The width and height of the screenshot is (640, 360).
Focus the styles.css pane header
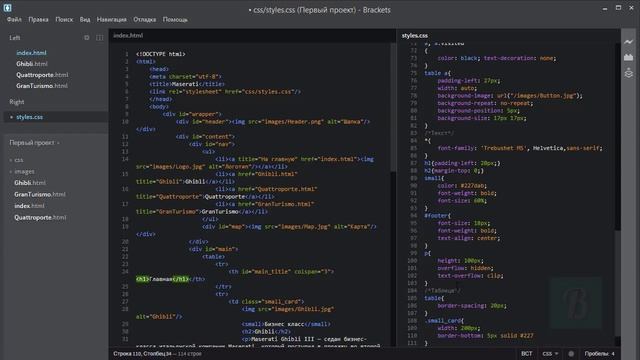click(415, 36)
